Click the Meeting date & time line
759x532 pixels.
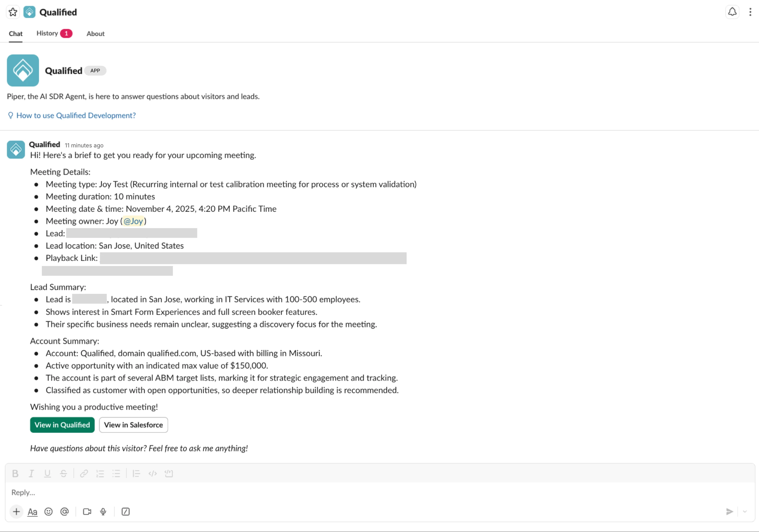tap(161, 209)
